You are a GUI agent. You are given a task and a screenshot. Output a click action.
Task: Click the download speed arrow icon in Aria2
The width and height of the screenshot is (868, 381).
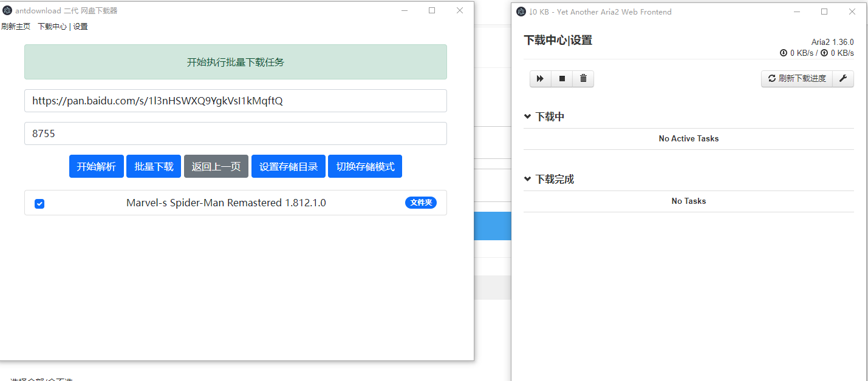tap(784, 53)
